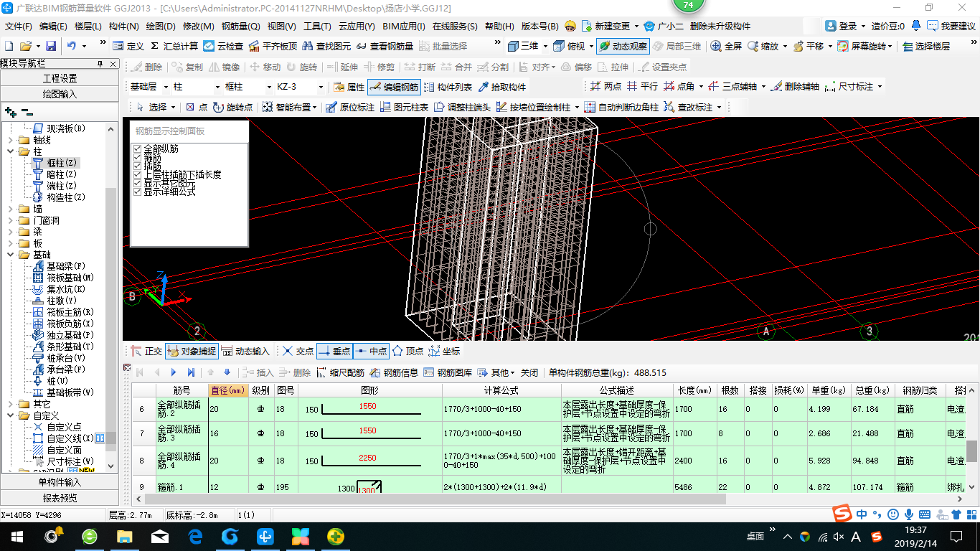The image size is (980, 551).
Task: Open 文件(F) menu
Action: 19,27
